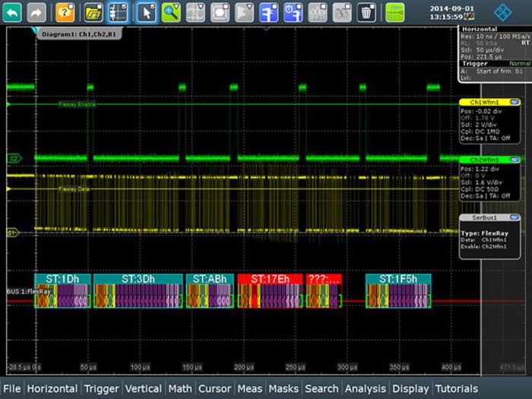
Task: Select decoded frame ST:ABh
Action: [210, 291]
